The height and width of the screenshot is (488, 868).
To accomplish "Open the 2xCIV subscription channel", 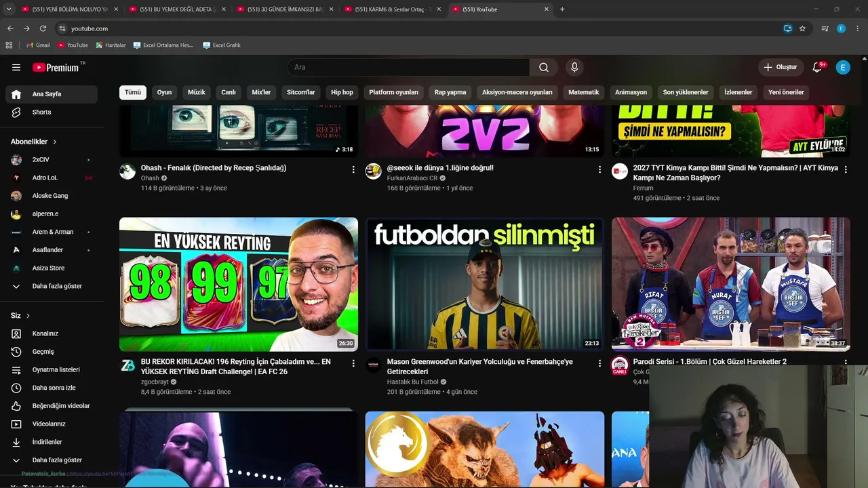I will [x=52, y=160].
